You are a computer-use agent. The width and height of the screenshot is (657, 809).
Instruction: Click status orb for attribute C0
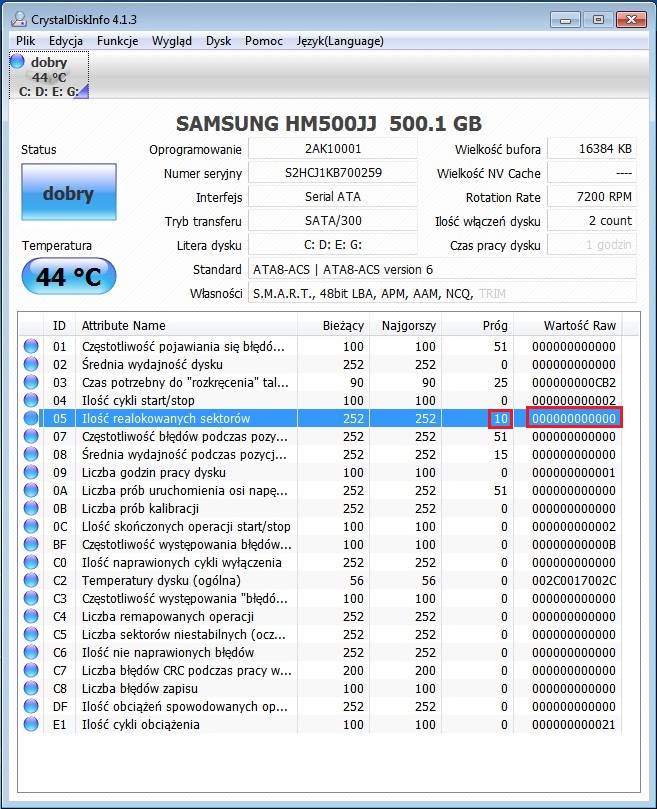31,562
